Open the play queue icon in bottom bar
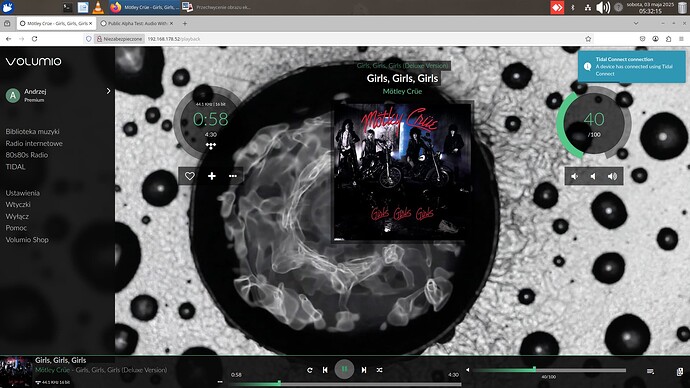 (x=650, y=372)
